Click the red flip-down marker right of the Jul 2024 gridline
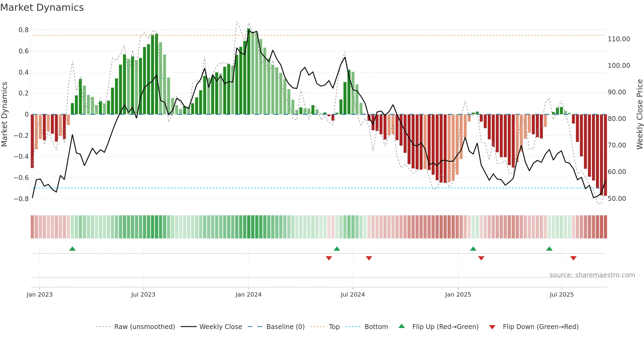The image size is (644, 362). 369,258
